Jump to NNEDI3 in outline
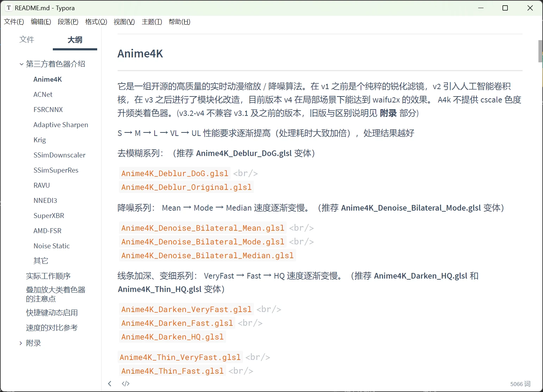This screenshot has width=543, height=392. coord(45,200)
